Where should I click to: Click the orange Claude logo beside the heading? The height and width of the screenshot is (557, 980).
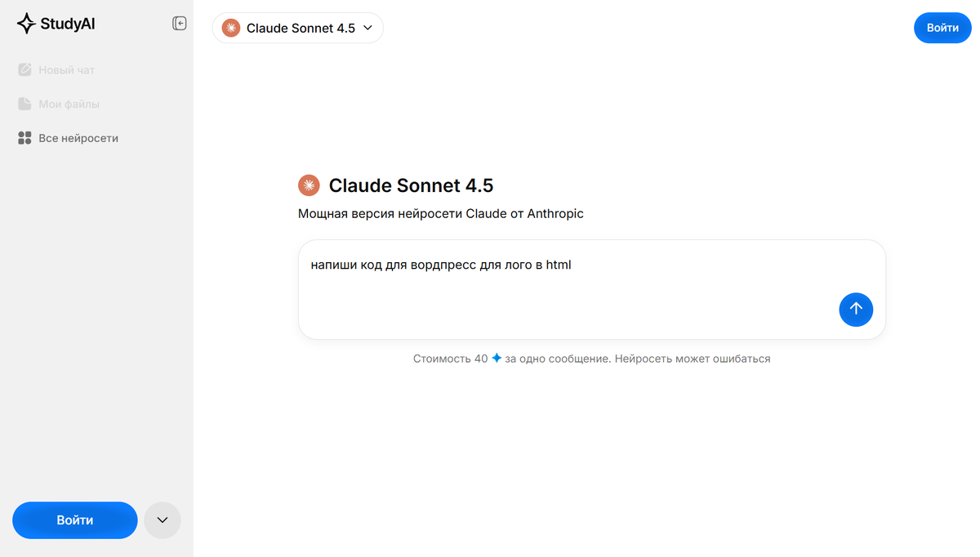pos(309,185)
